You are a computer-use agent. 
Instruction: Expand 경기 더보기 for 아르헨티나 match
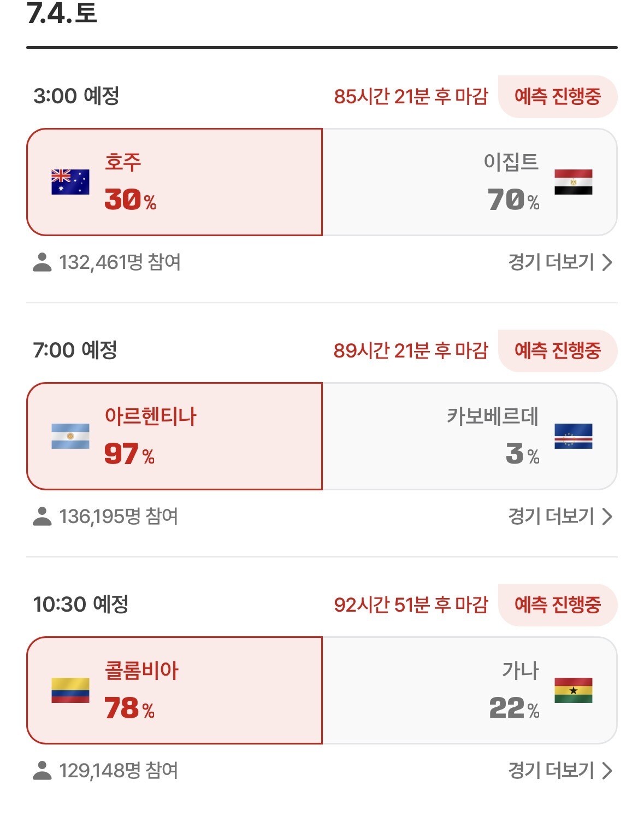pos(560,517)
